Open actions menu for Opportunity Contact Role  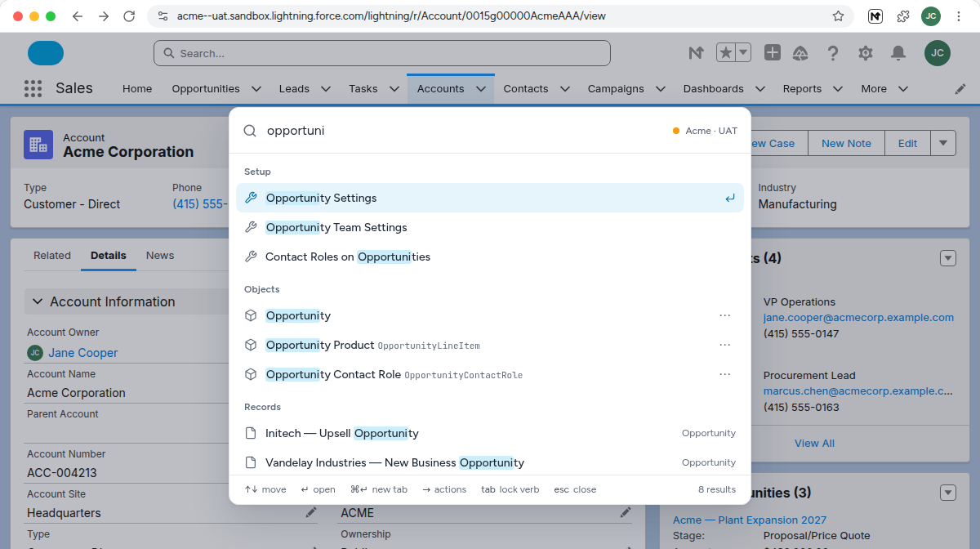[724, 374]
